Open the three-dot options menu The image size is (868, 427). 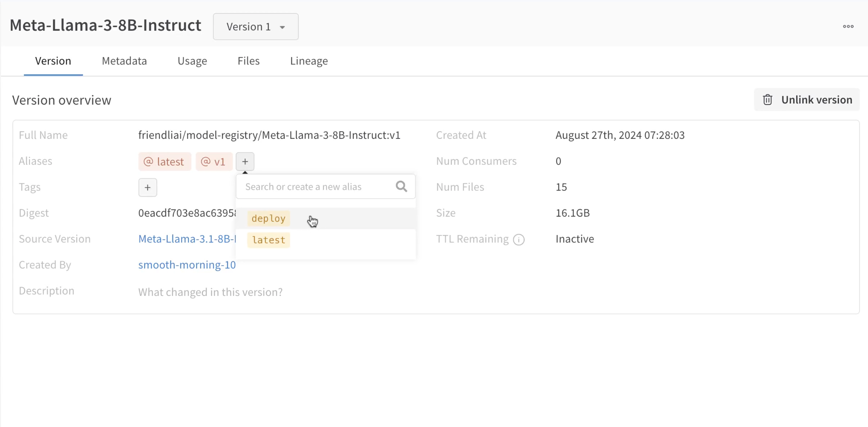pyautogui.click(x=848, y=26)
